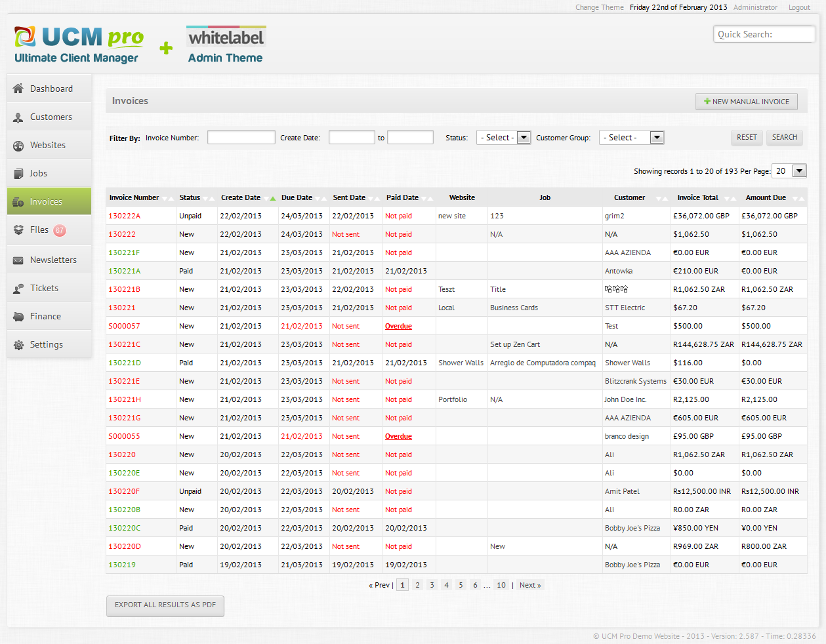The width and height of the screenshot is (826, 644).
Task: Open Dashboard via its house icon
Action: pyautogui.click(x=18, y=89)
